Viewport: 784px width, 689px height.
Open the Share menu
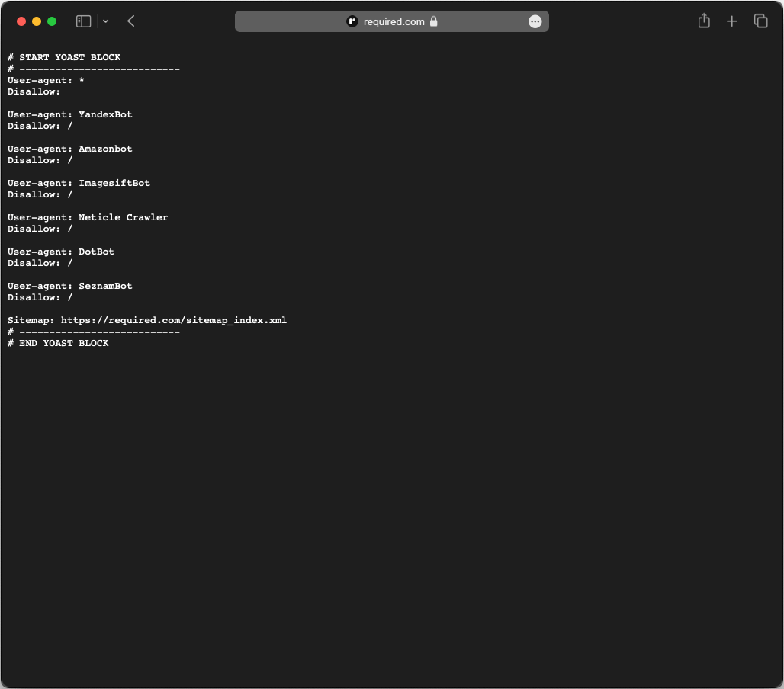(x=704, y=21)
